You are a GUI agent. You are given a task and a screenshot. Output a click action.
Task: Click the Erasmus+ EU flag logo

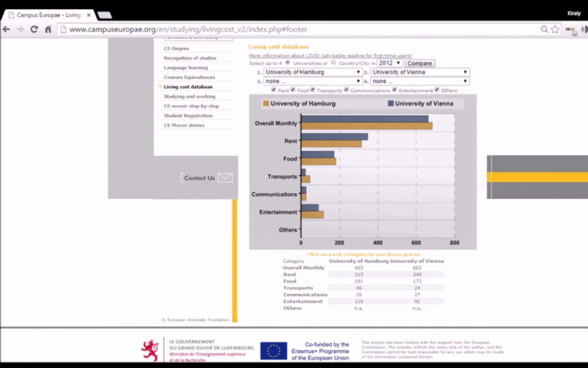273,350
